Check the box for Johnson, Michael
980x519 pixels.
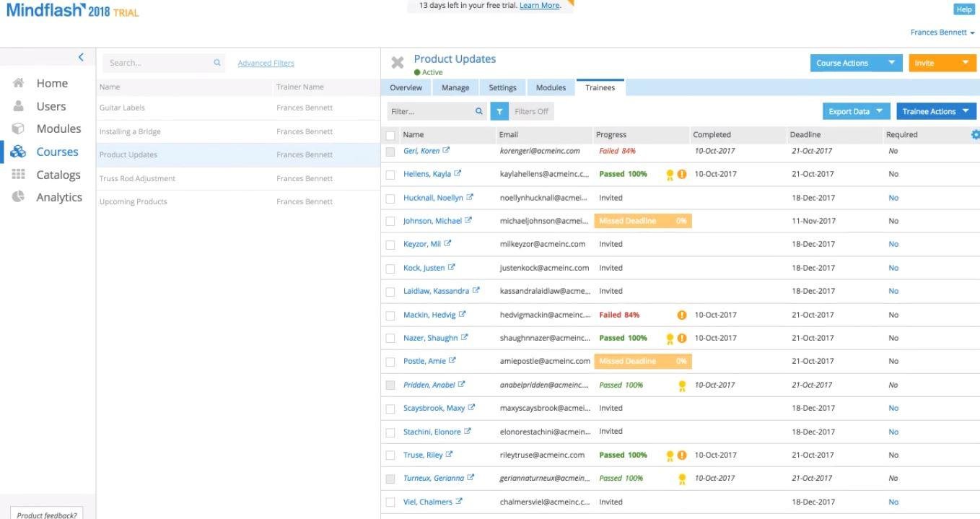(x=390, y=222)
